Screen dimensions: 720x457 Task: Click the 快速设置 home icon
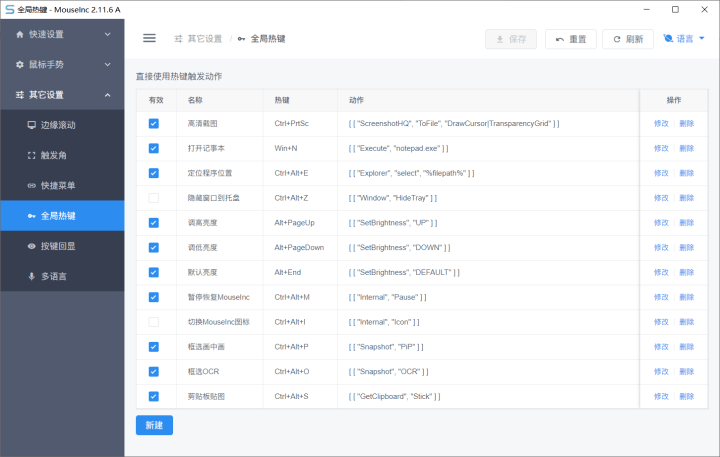[19, 34]
